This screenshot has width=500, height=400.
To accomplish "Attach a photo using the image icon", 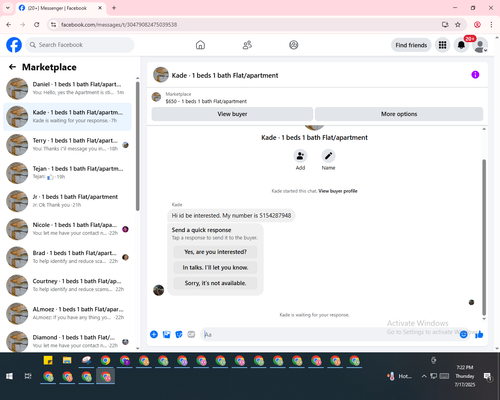I will click(166, 334).
